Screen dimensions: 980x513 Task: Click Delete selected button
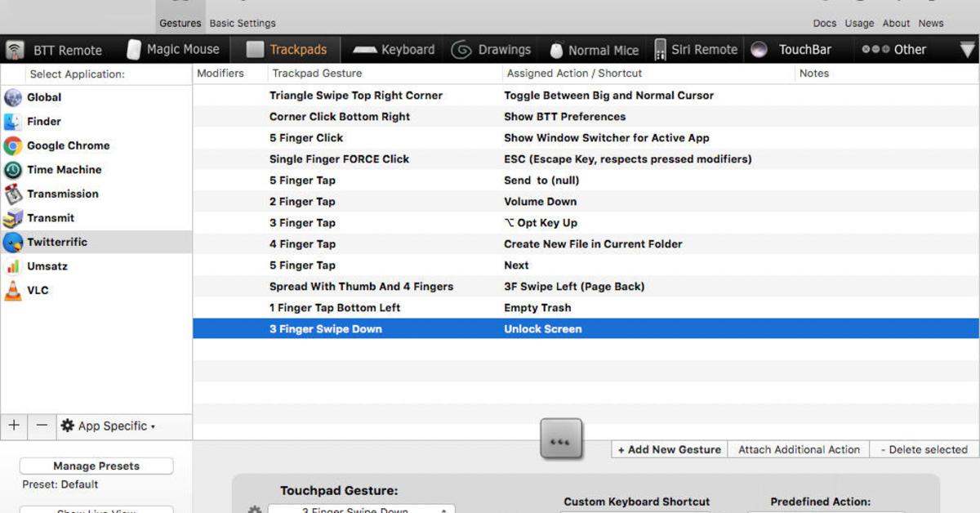(x=924, y=449)
